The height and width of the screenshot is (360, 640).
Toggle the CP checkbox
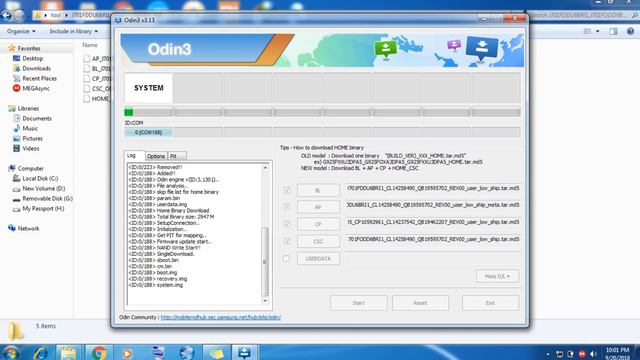(287, 224)
